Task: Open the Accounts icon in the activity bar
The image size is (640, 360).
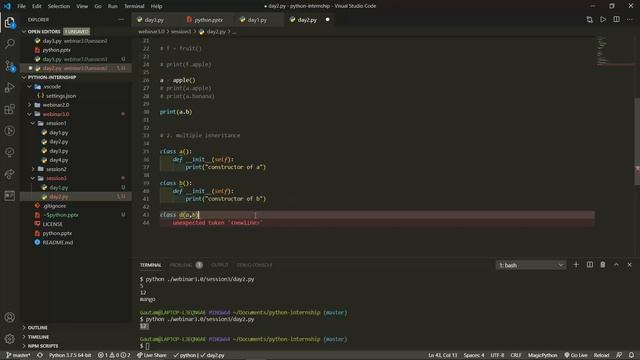Action: click(x=10, y=317)
